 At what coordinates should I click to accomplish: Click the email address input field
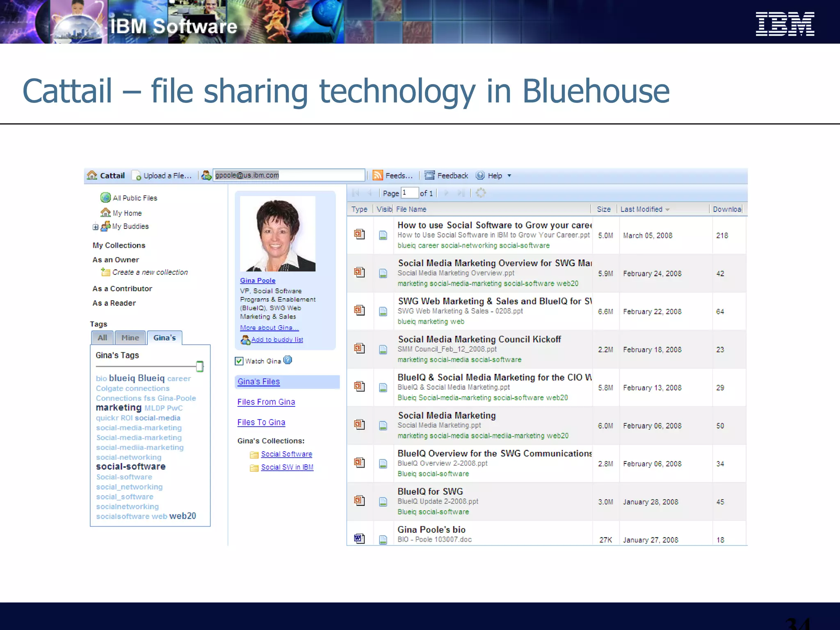pyautogui.click(x=289, y=175)
